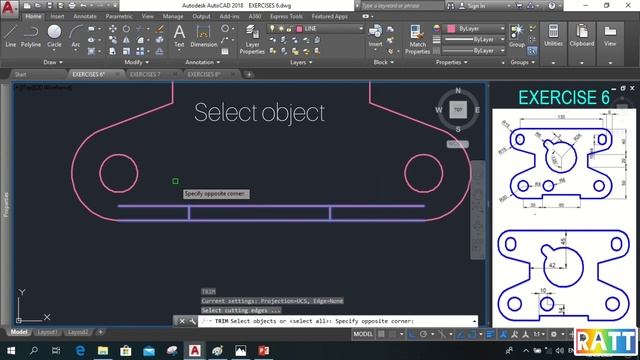Click the TRIM command line input

click(x=338, y=321)
